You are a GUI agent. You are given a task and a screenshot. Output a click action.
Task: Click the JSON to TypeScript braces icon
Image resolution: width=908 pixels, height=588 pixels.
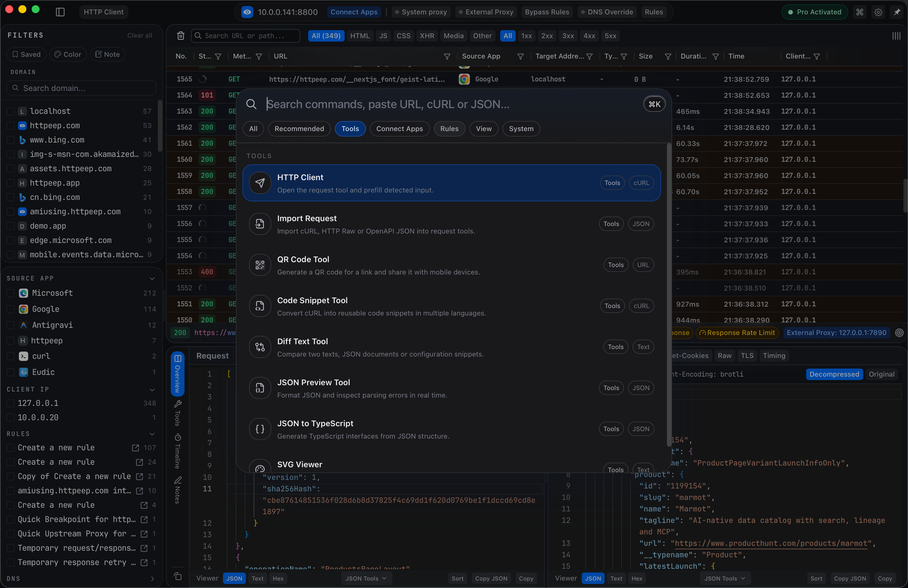point(260,429)
